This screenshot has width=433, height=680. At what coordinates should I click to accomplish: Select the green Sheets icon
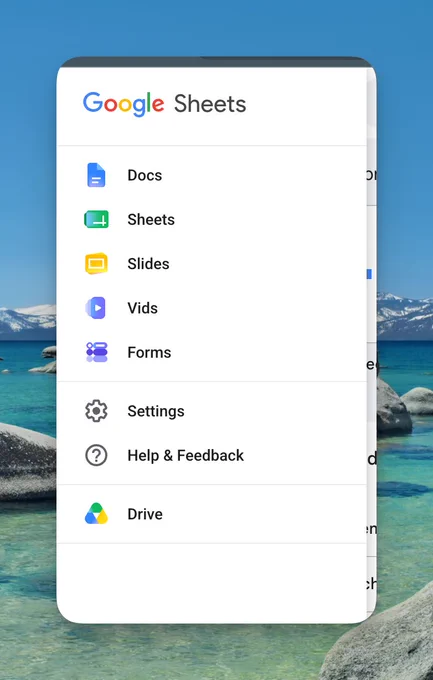(96, 219)
